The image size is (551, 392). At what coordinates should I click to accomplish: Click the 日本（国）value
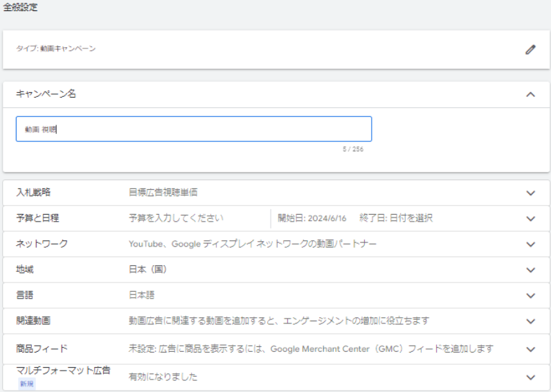click(147, 269)
